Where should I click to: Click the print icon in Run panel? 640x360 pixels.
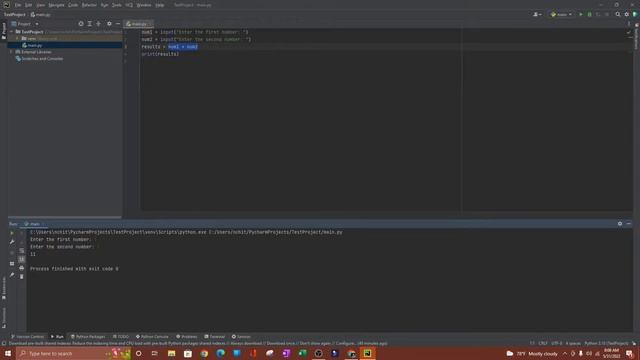pos(22,268)
